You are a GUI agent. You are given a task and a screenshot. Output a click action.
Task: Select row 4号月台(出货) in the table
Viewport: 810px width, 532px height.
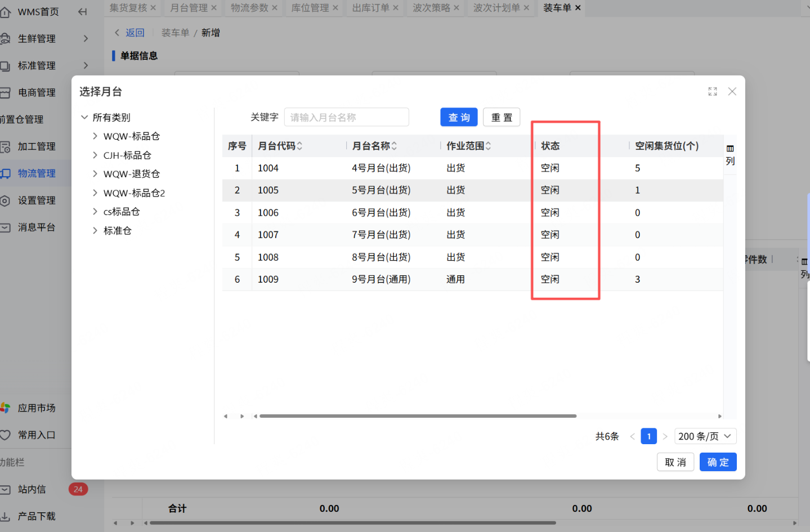473,168
